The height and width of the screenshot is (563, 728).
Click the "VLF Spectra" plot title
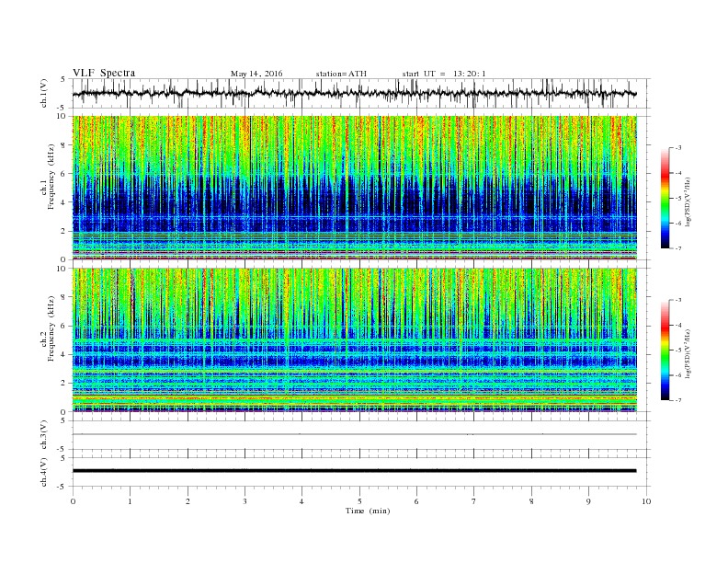[x=104, y=73]
